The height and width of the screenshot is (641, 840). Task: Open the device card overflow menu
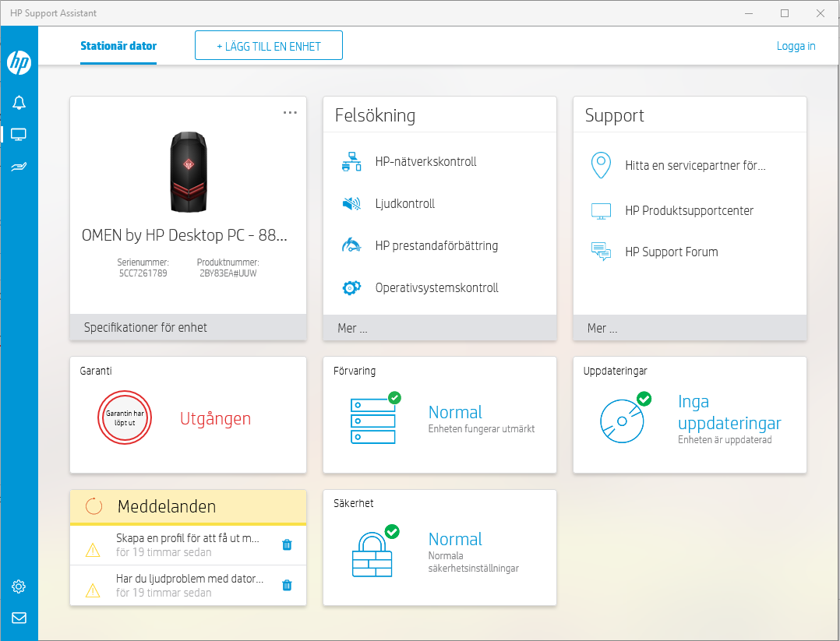(x=290, y=112)
